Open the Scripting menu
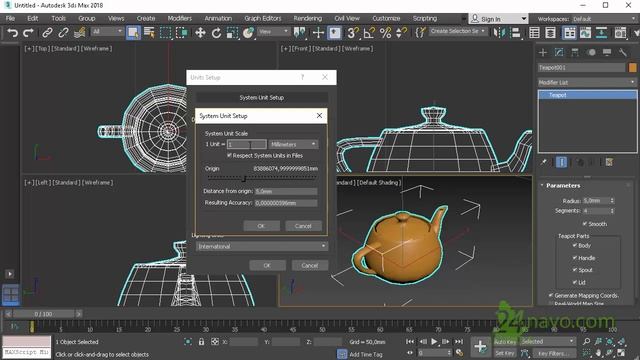 tap(424, 18)
